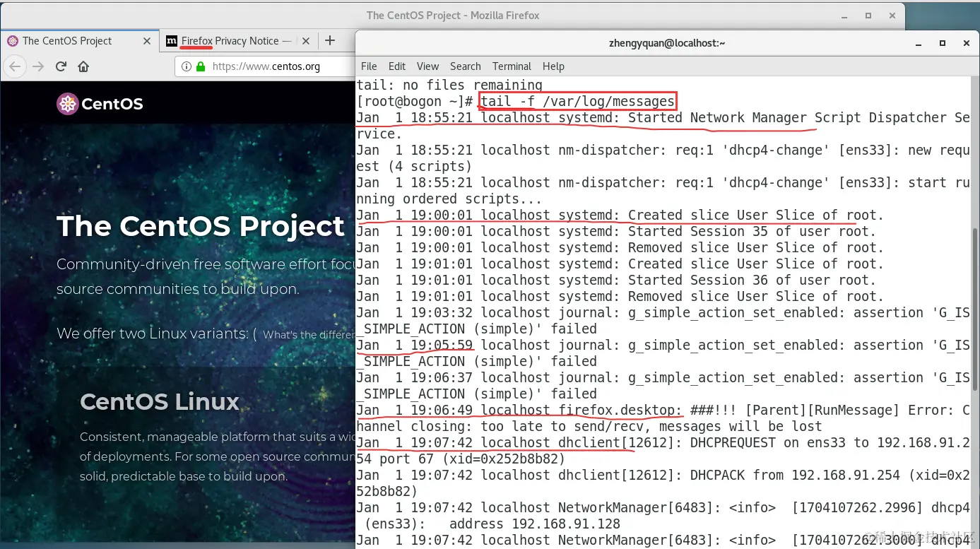Image resolution: width=980 pixels, height=549 pixels.
Task: Click the "tail: no files remaining" line
Action: [449, 85]
